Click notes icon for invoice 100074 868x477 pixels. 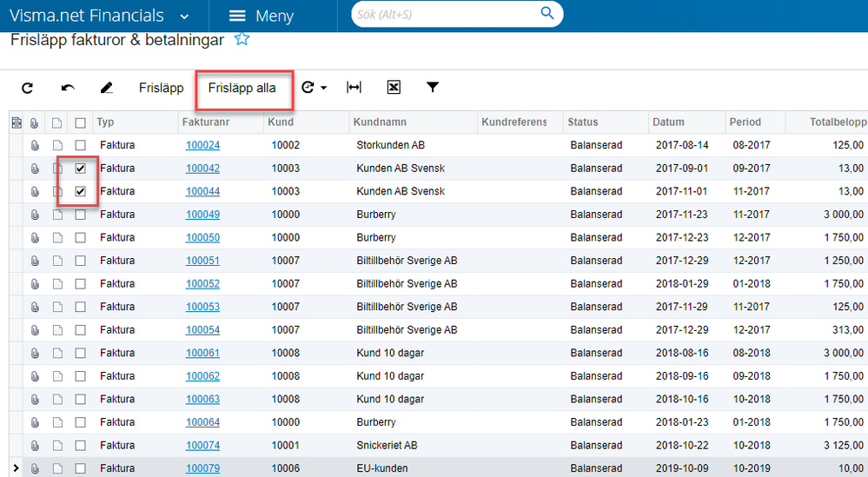pos(57,446)
